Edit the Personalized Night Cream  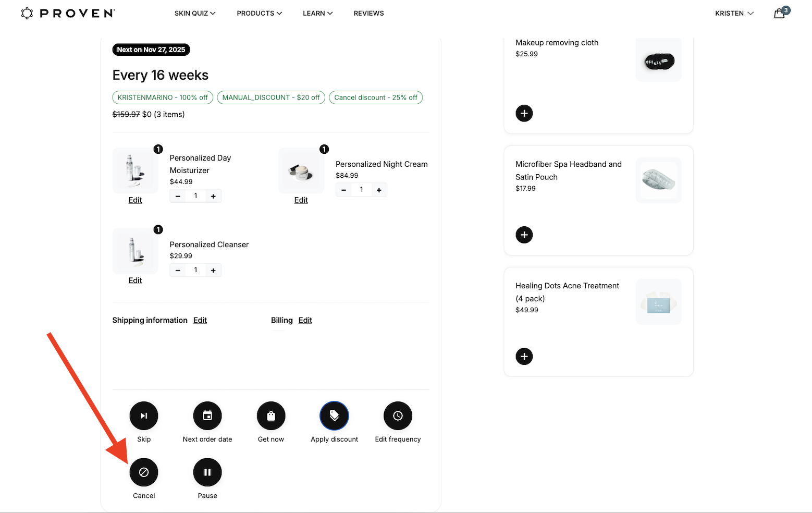301,200
